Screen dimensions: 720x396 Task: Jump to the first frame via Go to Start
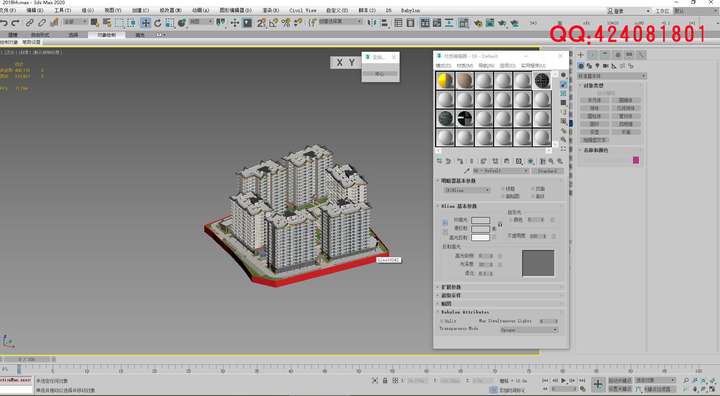(x=546, y=380)
